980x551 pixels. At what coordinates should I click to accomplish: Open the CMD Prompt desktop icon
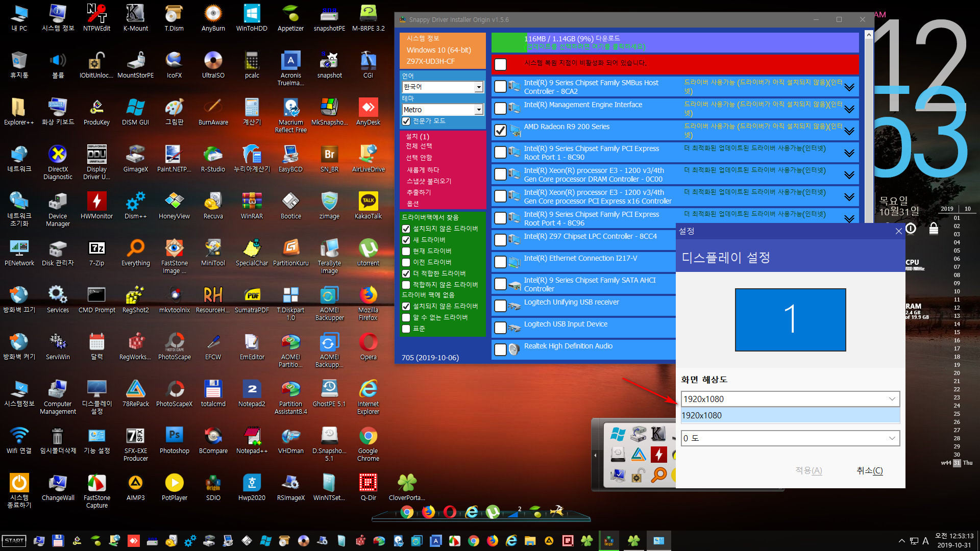click(96, 299)
